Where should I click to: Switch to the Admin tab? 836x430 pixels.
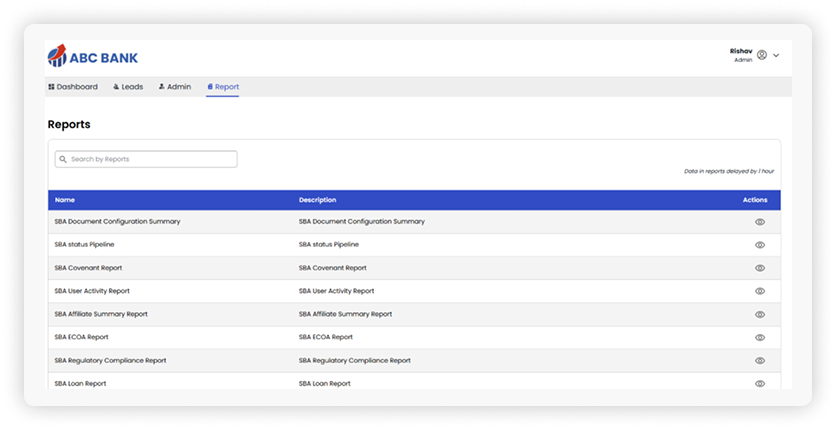(174, 87)
